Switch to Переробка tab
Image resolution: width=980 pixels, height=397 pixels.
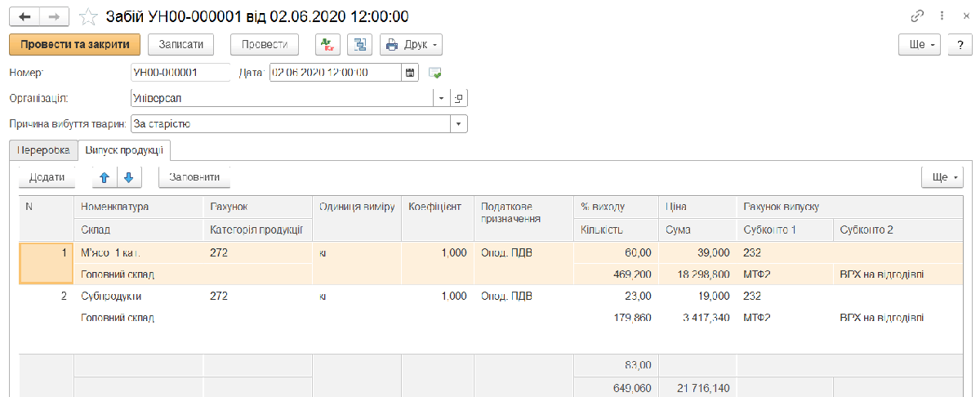(x=43, y=149)
